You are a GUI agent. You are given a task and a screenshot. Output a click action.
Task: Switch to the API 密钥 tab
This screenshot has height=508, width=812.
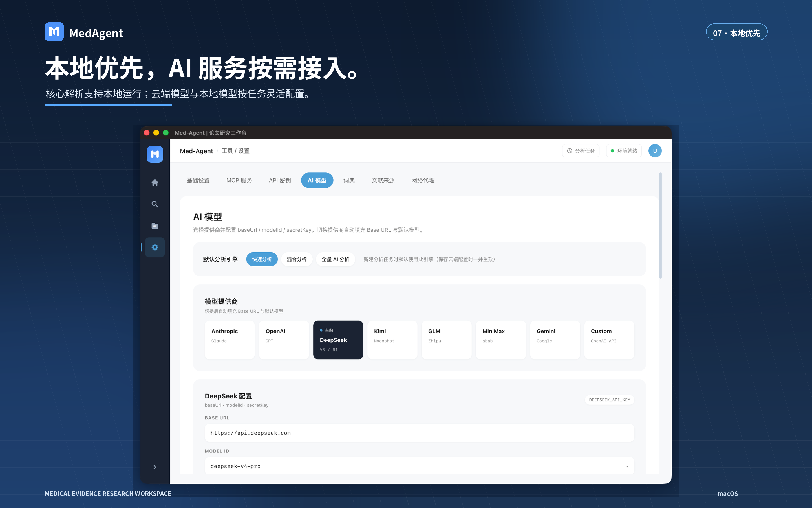[x=279, y=180]
